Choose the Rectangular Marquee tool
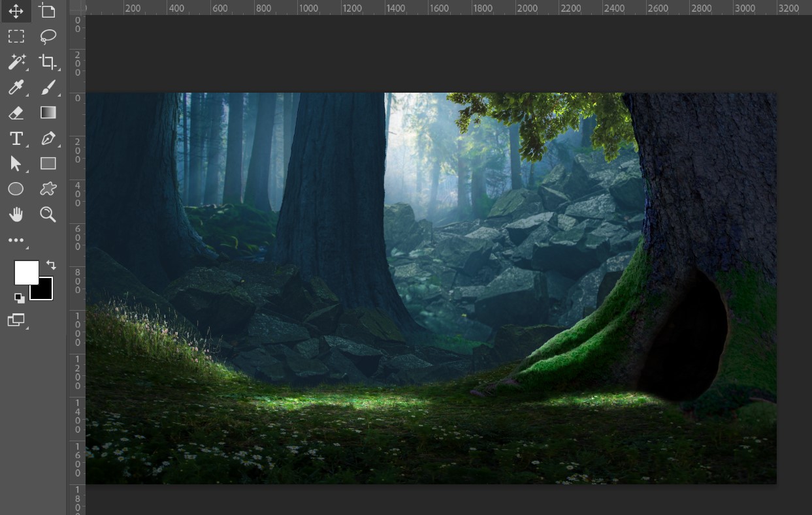Screen dimensions: 812x515 pos(16,37)
